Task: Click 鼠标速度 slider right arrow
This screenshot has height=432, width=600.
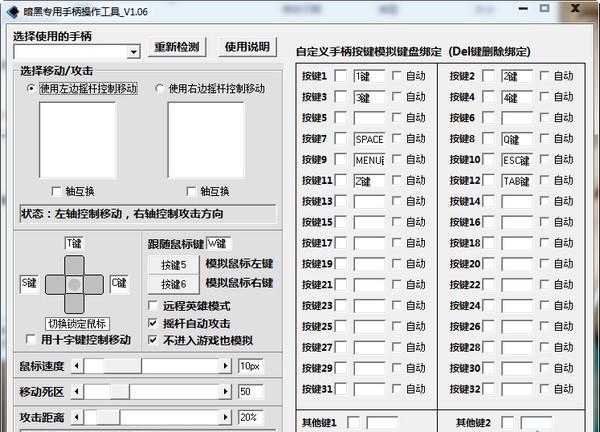Action: (x=225, y=366)
